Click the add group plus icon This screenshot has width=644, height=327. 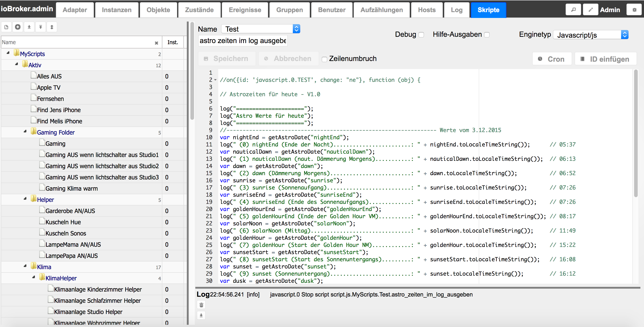(18, 27)
